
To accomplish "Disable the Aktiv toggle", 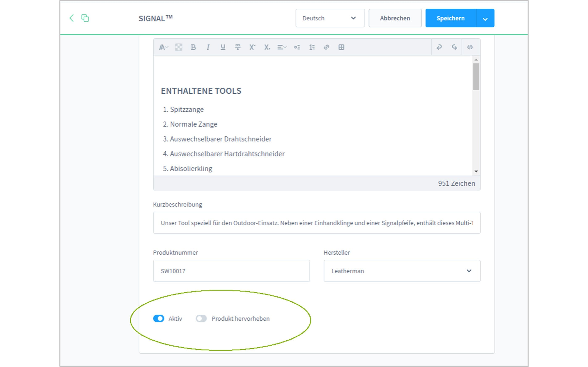I will tap(159, 319).
